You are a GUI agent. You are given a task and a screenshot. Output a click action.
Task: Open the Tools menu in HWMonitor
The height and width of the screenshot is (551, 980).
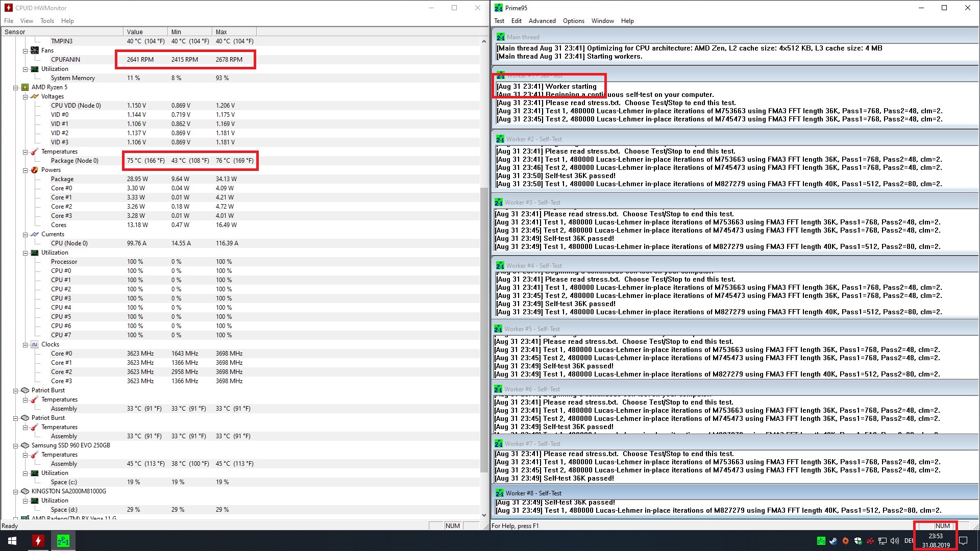pyautogui.click(x=47, y=21)
